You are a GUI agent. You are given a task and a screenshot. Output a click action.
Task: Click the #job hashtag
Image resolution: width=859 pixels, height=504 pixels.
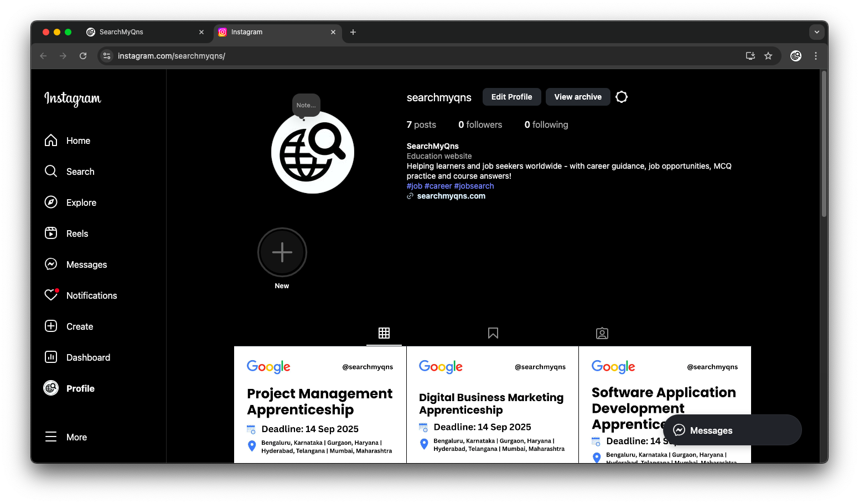pyautogui.click(x=415, y=186)
